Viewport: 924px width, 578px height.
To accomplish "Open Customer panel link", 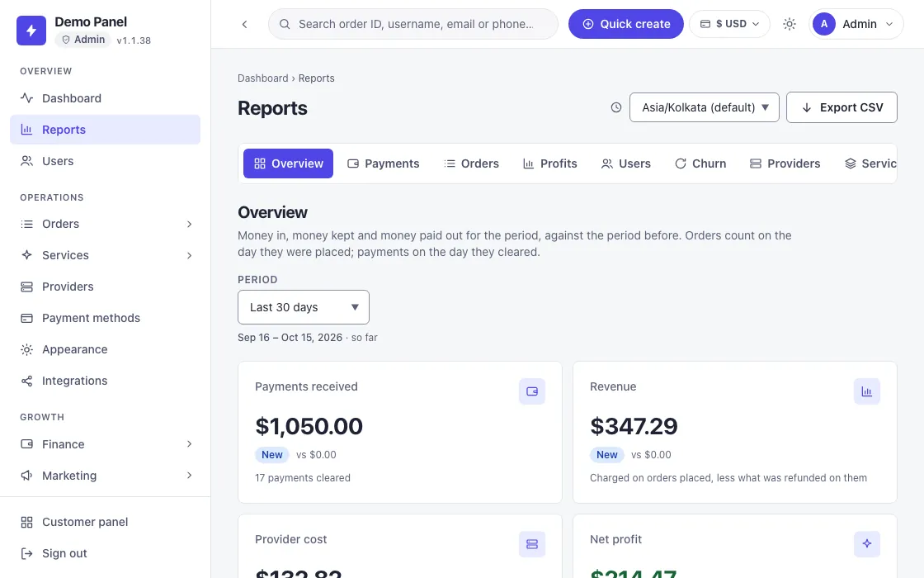I will click(105, 522).
